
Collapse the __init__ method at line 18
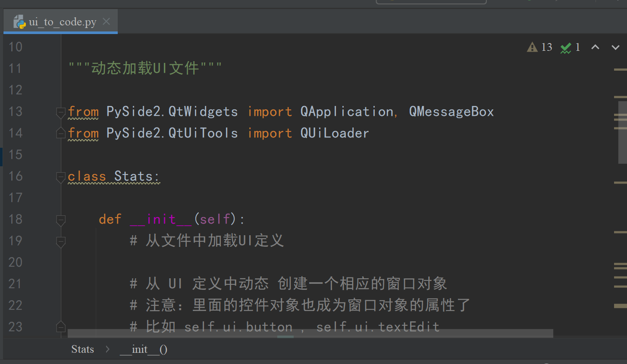(x=61, y=221)
